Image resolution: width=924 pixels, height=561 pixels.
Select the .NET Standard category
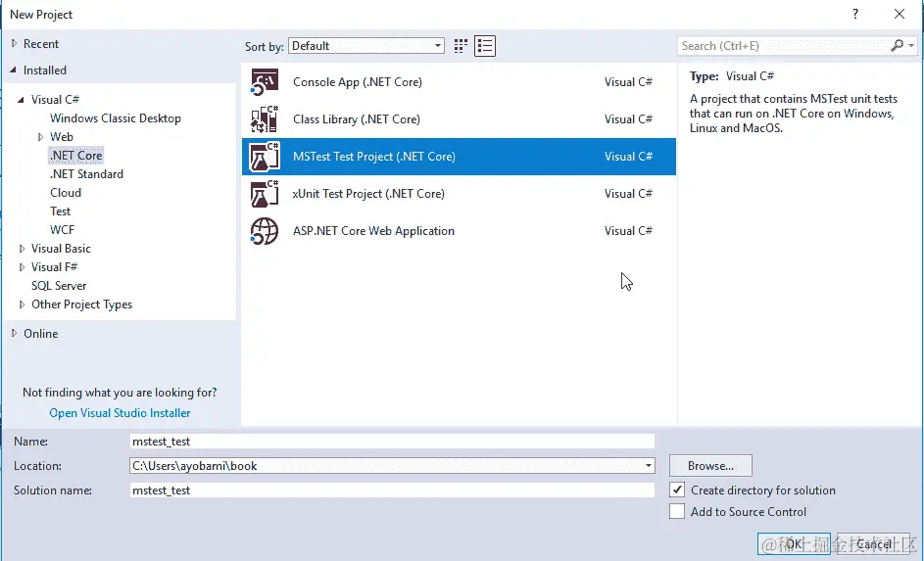[86, 174]
